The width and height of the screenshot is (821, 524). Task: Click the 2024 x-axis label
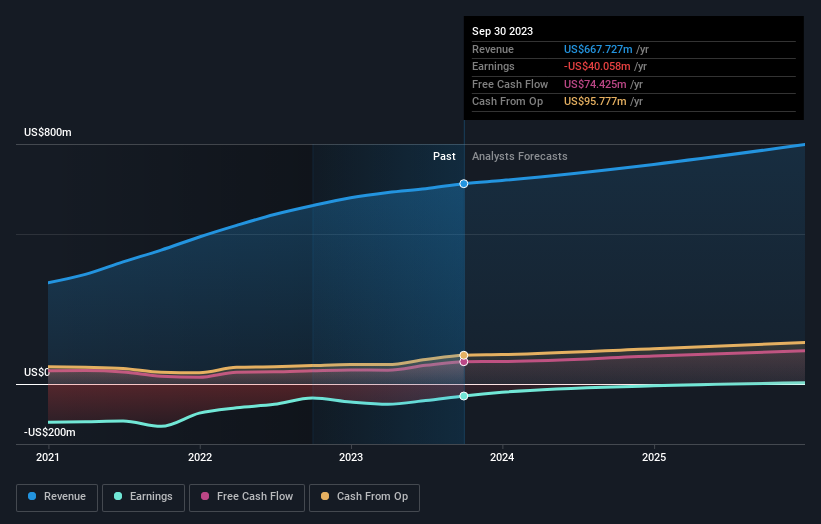pyautogui.click(x=502, y=458)
